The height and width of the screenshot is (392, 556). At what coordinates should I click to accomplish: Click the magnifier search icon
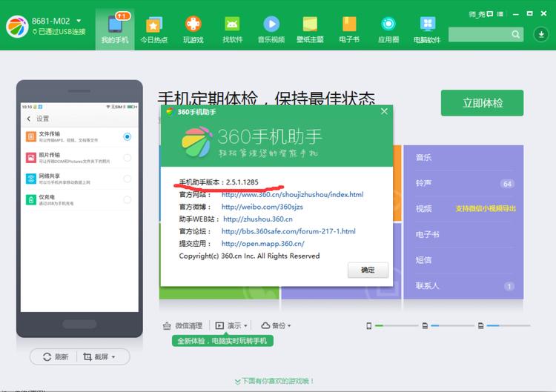(x=516, y=34)
